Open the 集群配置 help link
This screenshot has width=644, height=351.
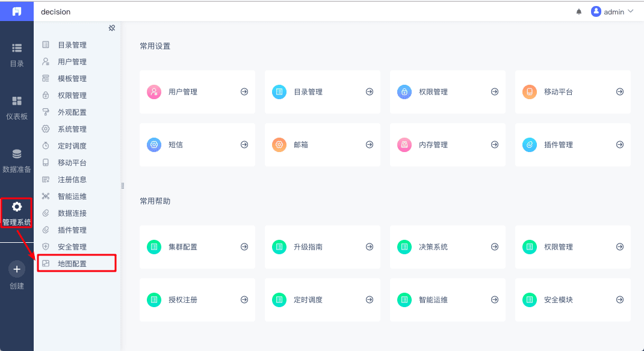[183, 247]
